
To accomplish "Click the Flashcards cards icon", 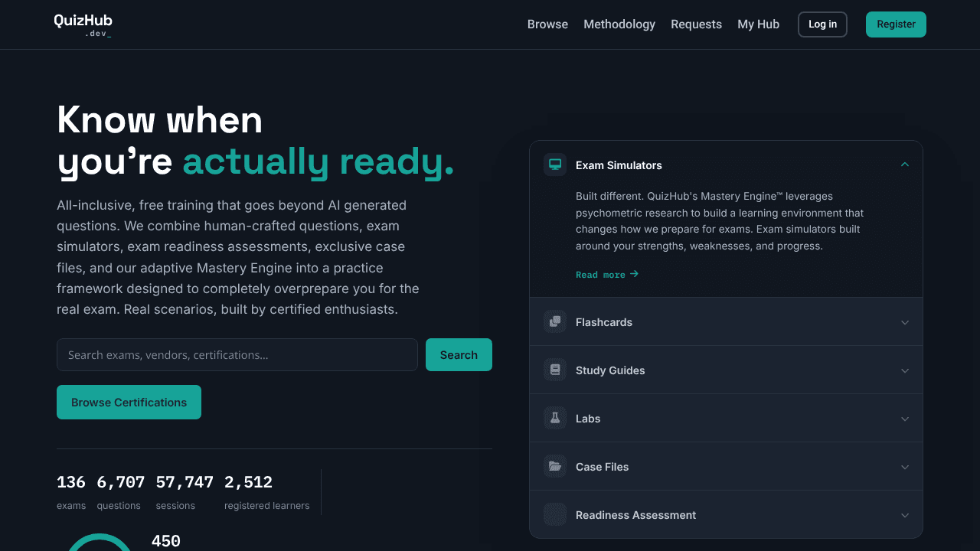I will pyautogui.click(x=555, y=321).
